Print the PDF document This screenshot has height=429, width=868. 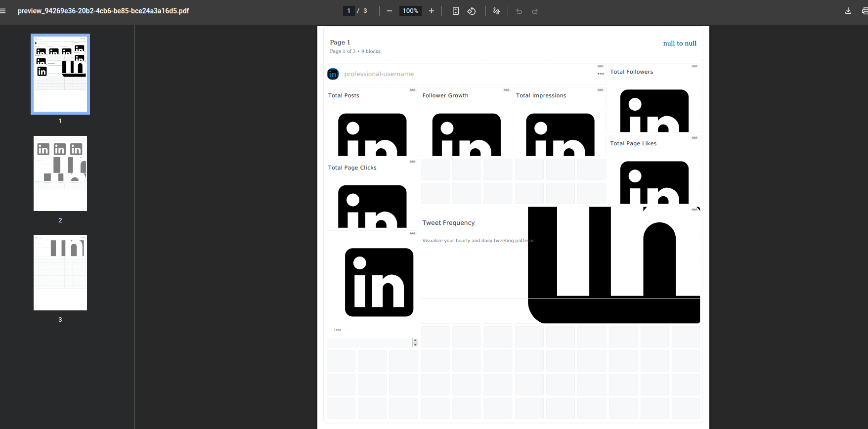tap(865, 11)
